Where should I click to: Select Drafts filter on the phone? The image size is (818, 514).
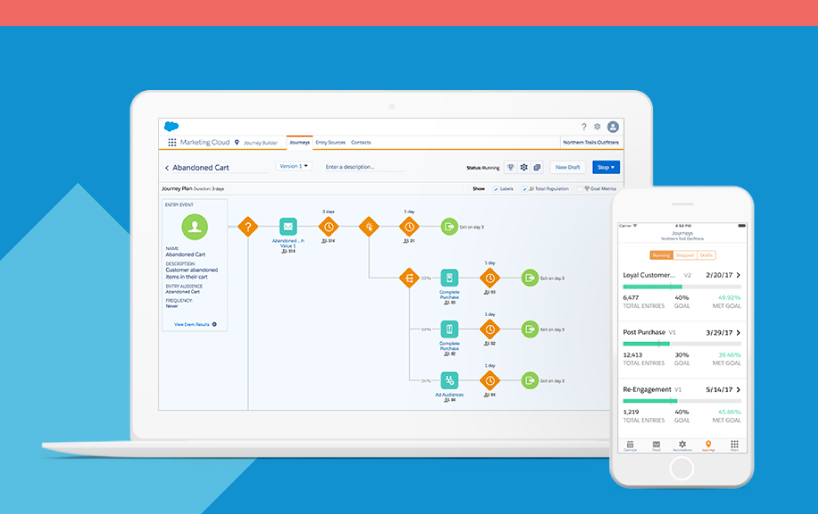click(x=706, y=255)
